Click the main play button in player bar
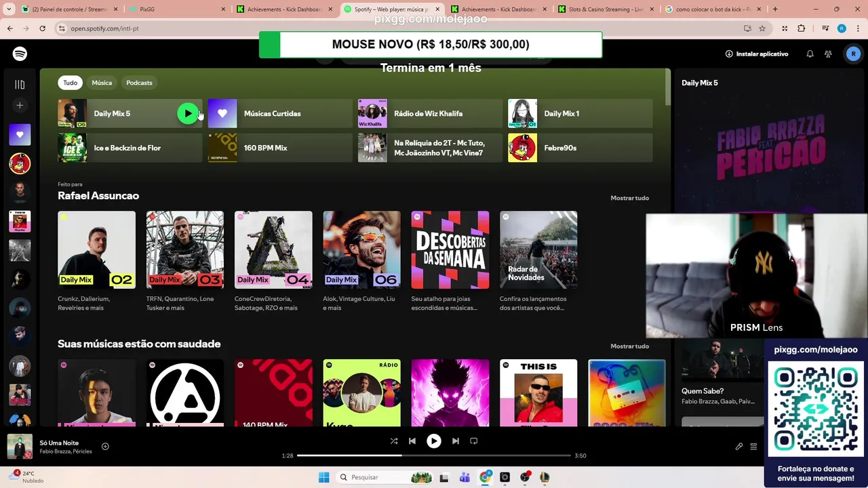 pos(433,441)
